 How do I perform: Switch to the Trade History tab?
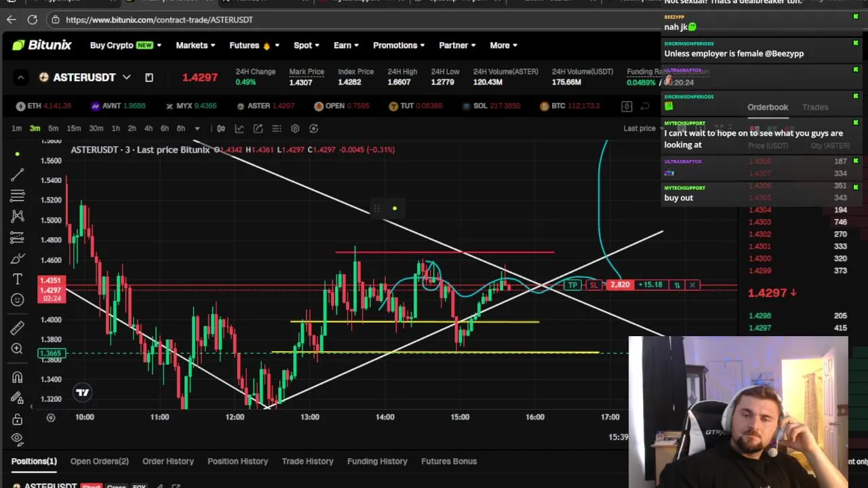[308, 461]
